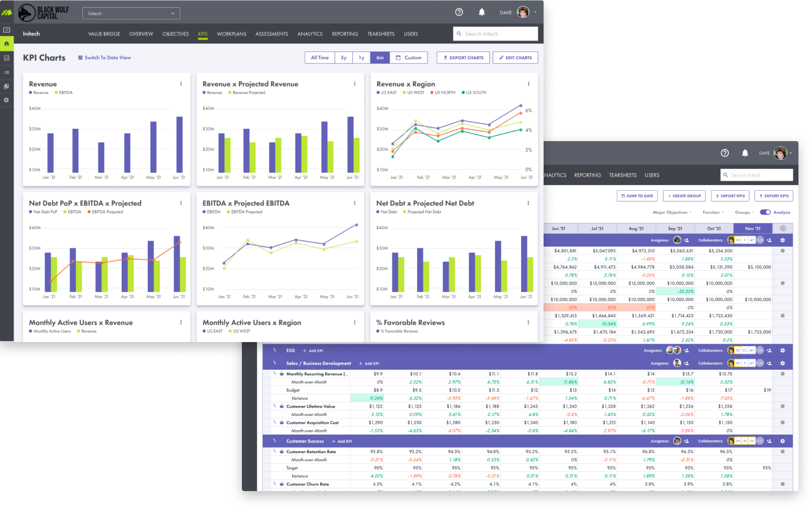
Task: Open help icon in the data view window
Action: click(x=725, y=153)
